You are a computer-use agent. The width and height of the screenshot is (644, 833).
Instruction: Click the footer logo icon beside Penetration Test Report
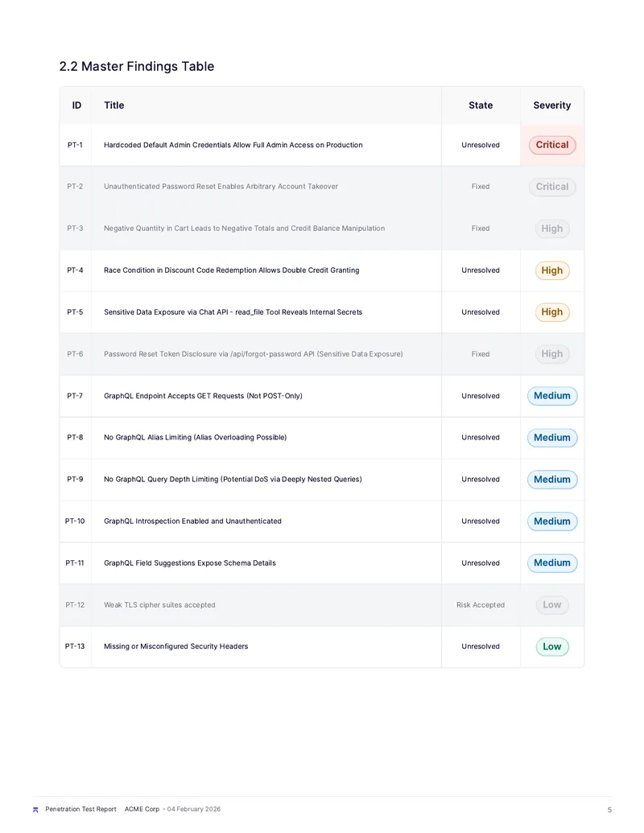coord(35,810)
